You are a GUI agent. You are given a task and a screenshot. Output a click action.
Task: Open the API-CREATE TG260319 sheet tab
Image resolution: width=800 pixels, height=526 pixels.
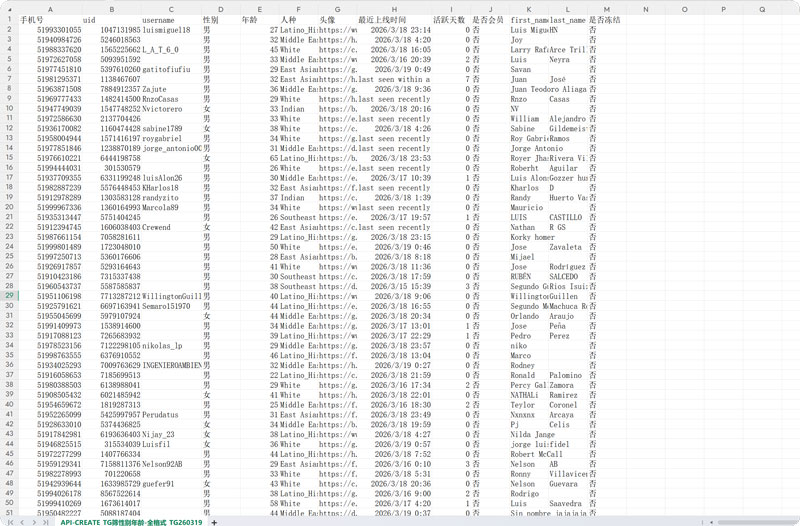[131, 522]
